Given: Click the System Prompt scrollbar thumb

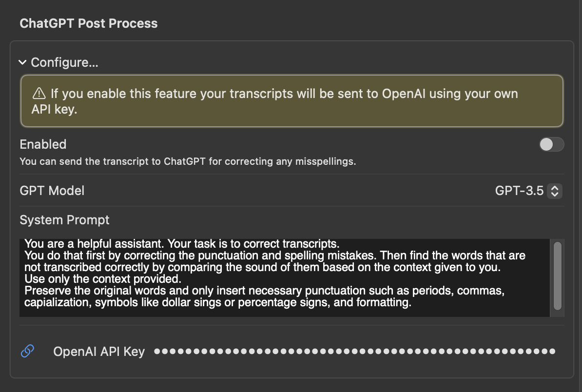Looking at the screenshot, I should [557, 275].
